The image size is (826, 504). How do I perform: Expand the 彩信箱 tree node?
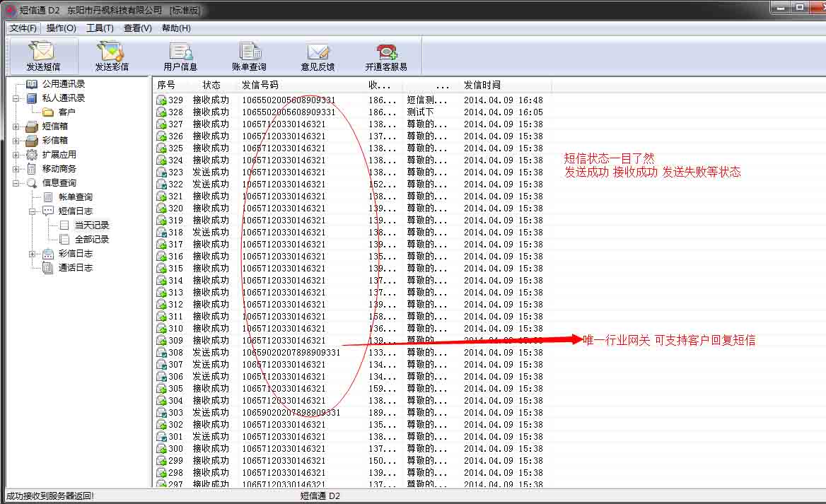tap(16, 140)
